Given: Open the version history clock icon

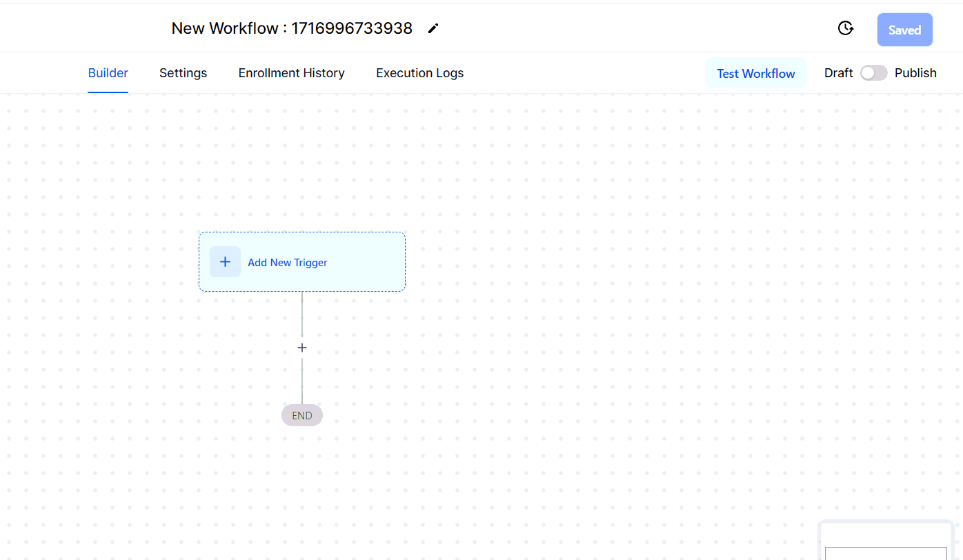Looking at the screenshot, I should pos(845,28).
